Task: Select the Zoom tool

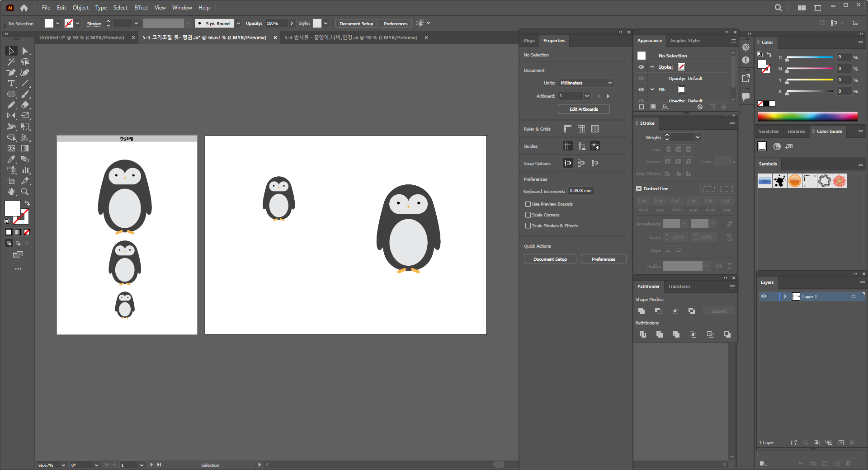Action: [x=25, y=192]
